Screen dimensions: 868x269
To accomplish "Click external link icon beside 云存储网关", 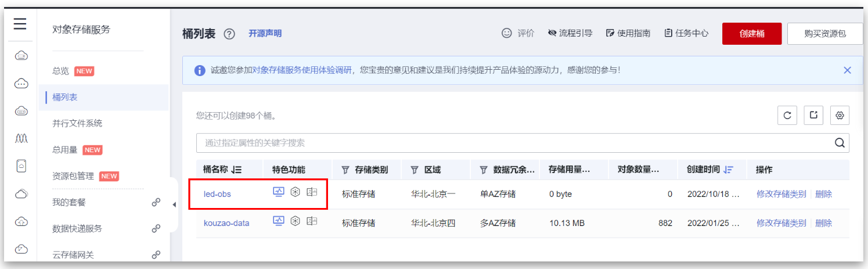I will click(x=156, y=254).
